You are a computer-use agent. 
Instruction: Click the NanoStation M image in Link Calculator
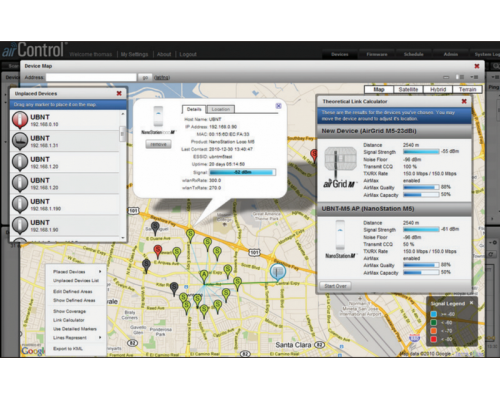(340, 235)
